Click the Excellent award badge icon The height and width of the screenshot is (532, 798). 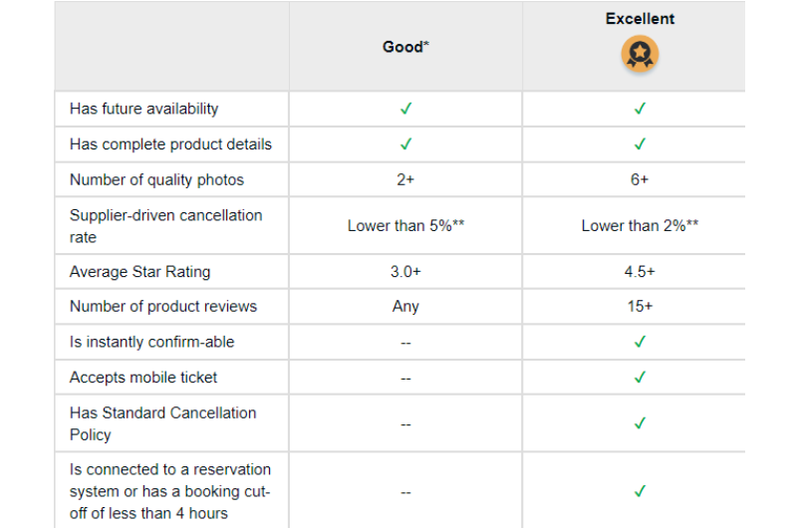coord(640,54)
